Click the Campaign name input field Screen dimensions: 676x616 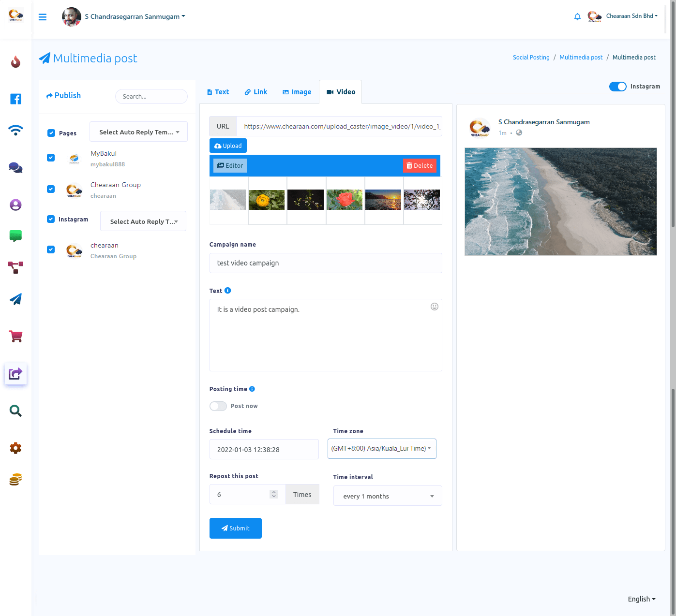(x=326, y=263)
